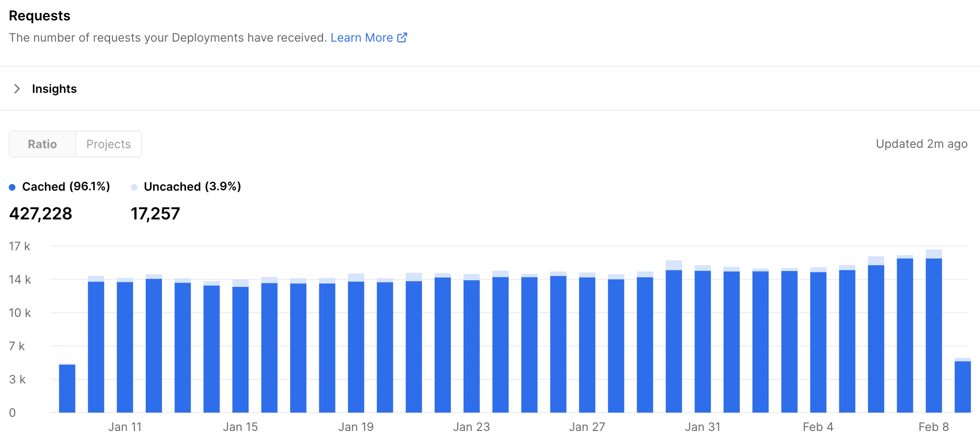Click the Updated 2m ago timestamp
The height and width of the screenshot is (443, 980).
point(921,144)
